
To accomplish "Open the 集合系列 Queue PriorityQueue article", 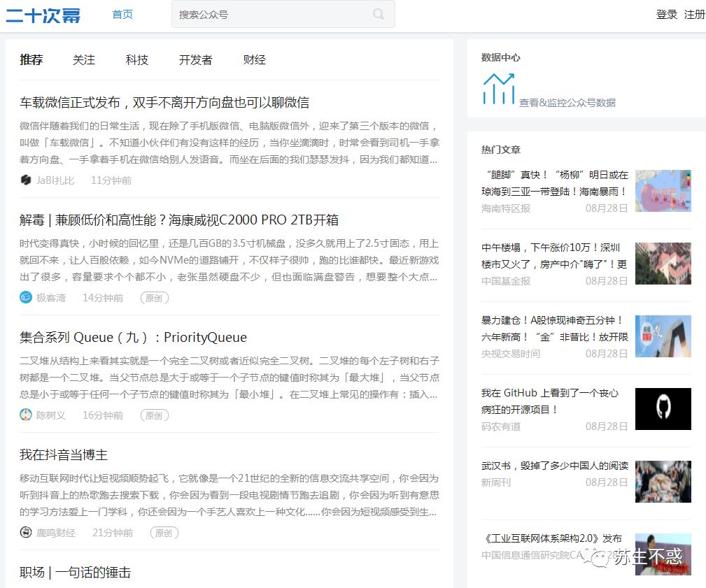I will (133, 338).
